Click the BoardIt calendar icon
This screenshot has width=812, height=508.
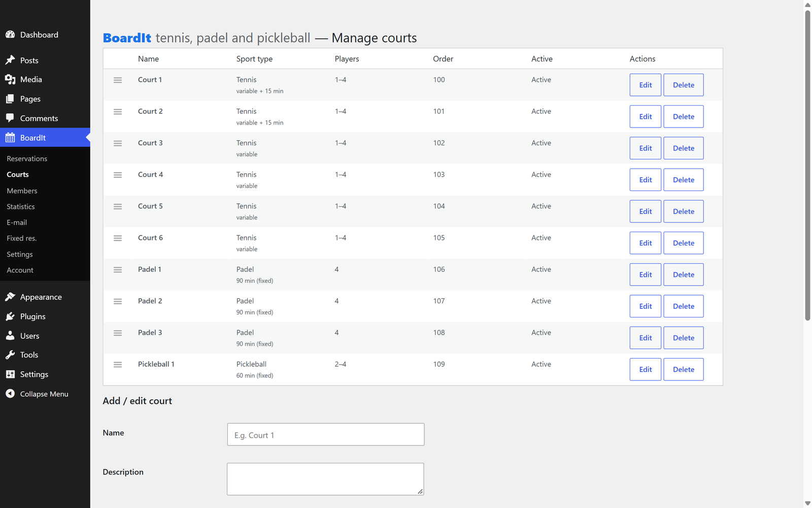coord(10,138)
